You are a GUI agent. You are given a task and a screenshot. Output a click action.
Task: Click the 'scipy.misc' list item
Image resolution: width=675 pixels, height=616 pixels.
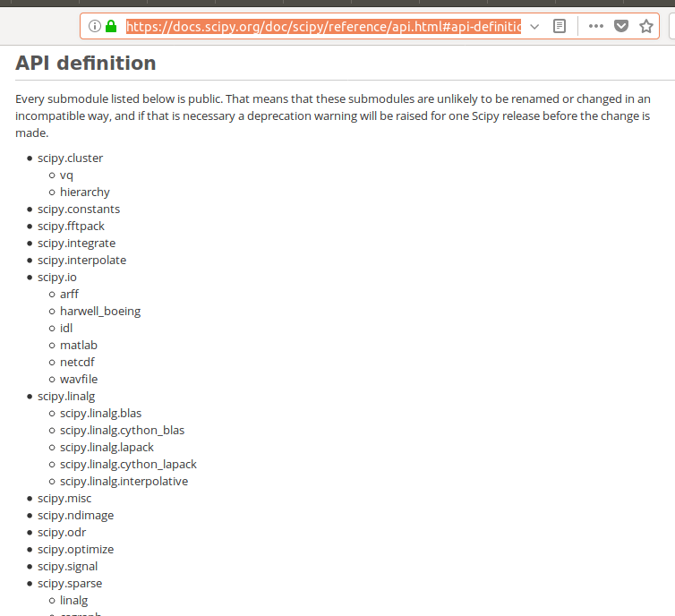[64, 499]
